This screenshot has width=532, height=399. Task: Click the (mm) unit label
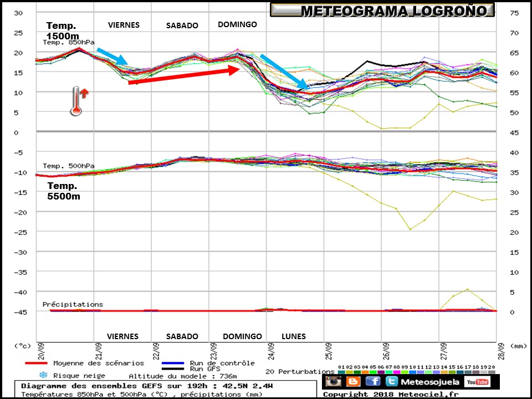tap(518, 346)
